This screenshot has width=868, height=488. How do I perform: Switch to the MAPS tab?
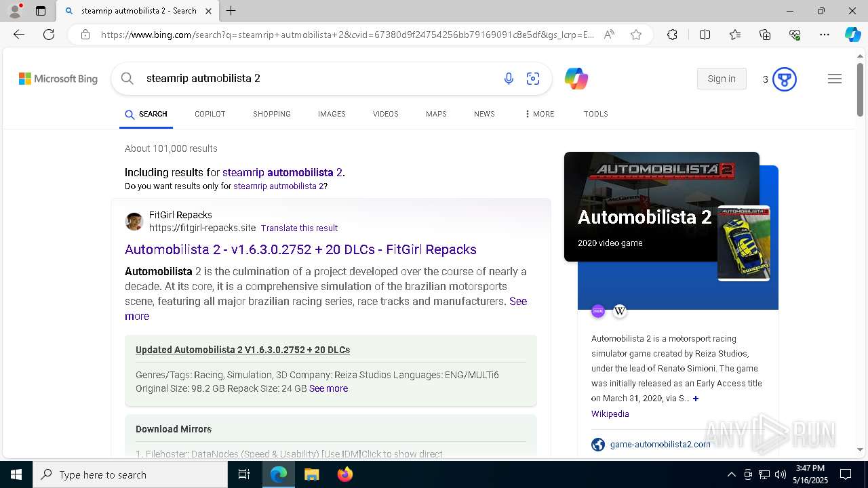pyautogui.click(x=436, y=114)
